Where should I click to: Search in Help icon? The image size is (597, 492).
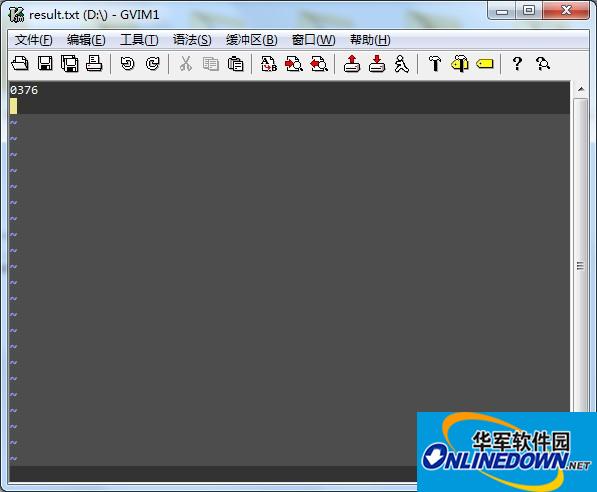(543, 64)
